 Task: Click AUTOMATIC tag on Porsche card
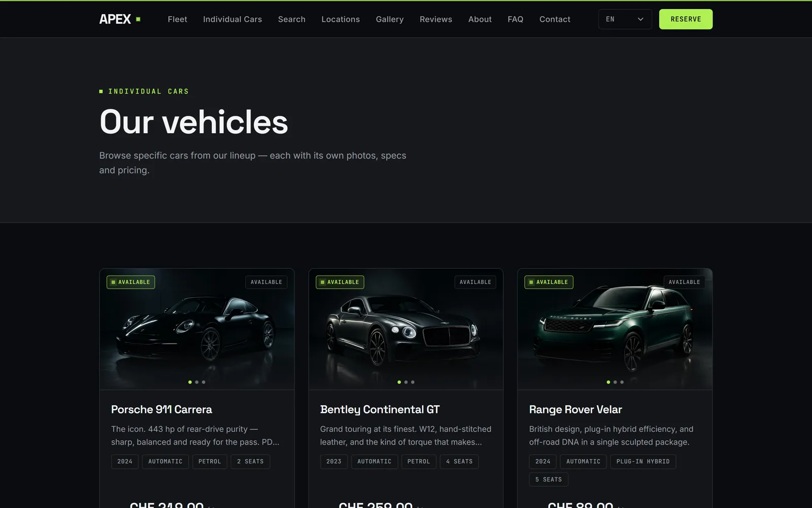click(x=165, y=461)
